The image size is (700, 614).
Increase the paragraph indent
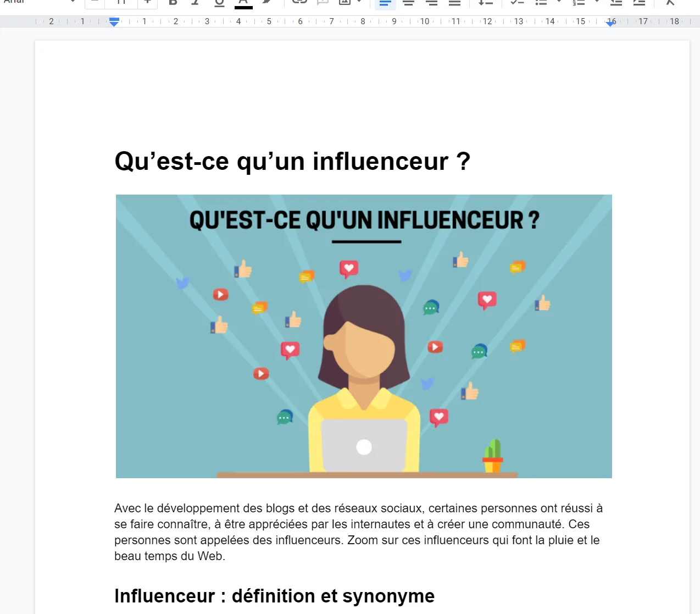tap(639, 3)
